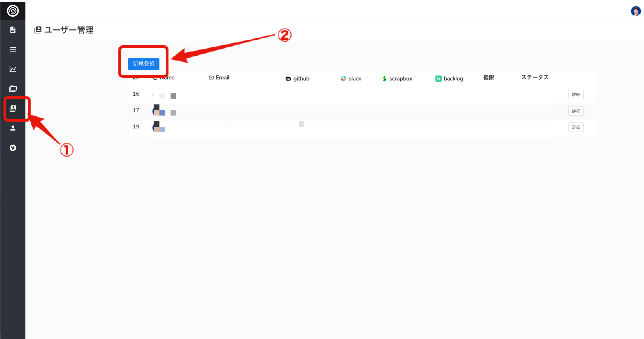Click the 権限 column header
The height and width of the screenshot is (339, 644).
pyautogui.click(x=489, y=77)
